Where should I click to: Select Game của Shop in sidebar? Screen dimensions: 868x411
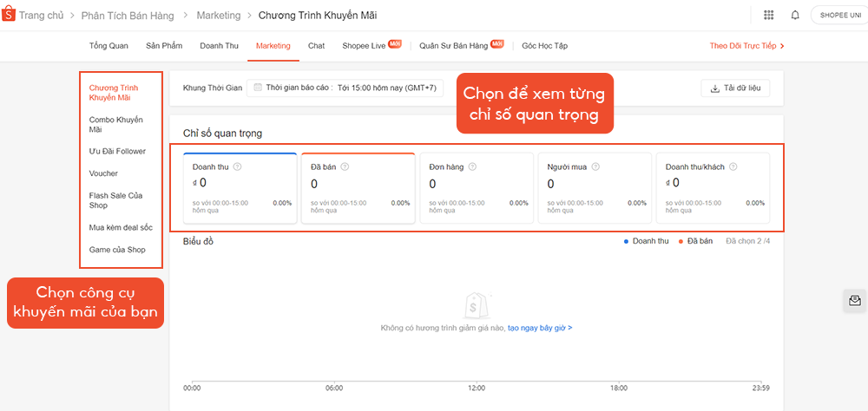117,250
